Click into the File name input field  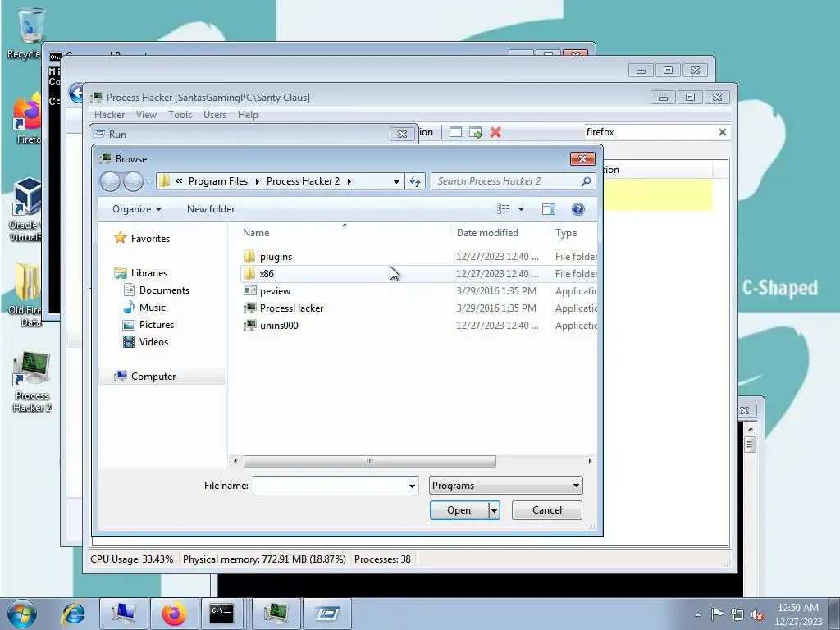tap(330, 486)
